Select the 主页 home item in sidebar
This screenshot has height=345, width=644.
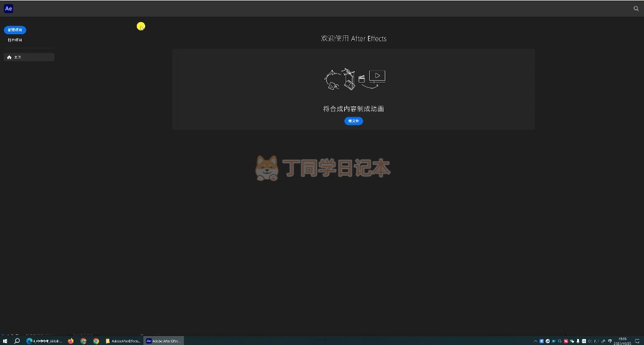[29, 57]
